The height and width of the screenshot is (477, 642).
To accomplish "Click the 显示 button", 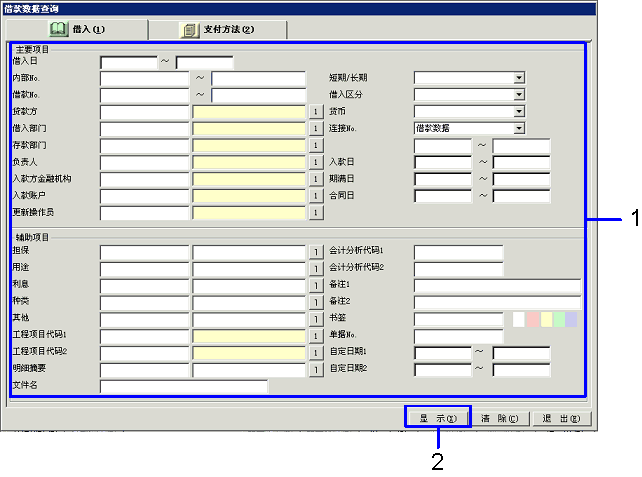I will 438,418.
